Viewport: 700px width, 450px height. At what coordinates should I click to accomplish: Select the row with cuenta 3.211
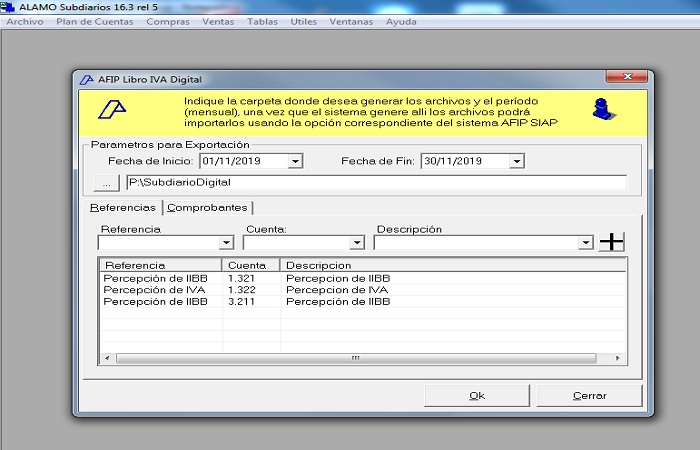pos(362,301)
